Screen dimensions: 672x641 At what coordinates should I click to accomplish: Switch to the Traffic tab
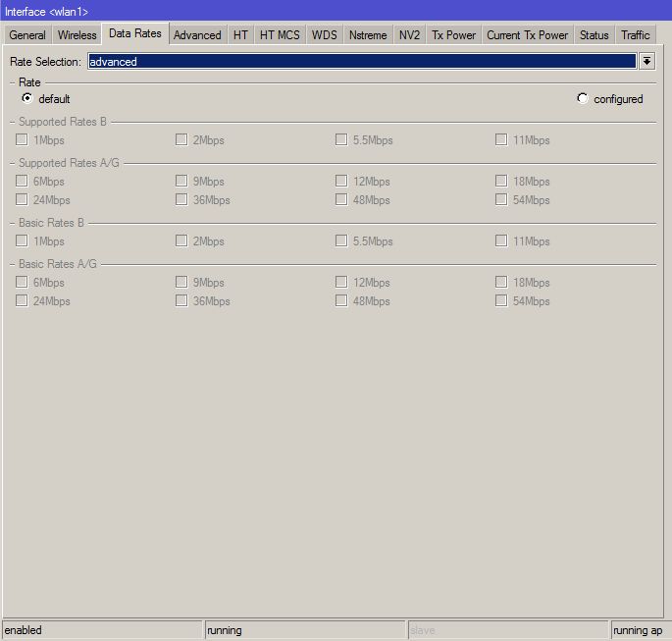click(x=636, y=35)
